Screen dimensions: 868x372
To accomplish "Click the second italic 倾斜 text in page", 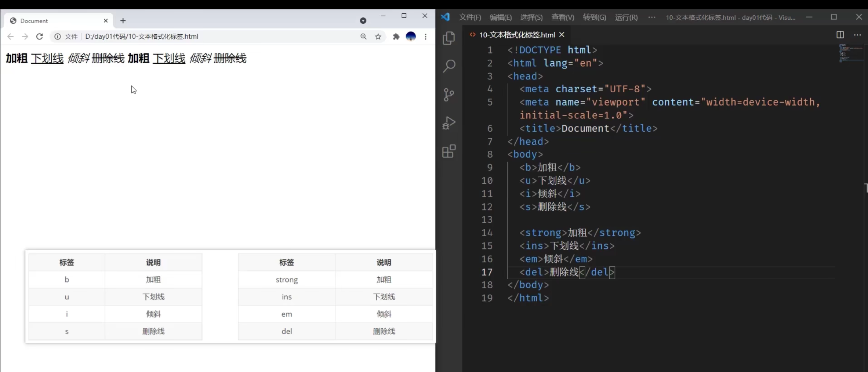I will (x=200, y=58).
